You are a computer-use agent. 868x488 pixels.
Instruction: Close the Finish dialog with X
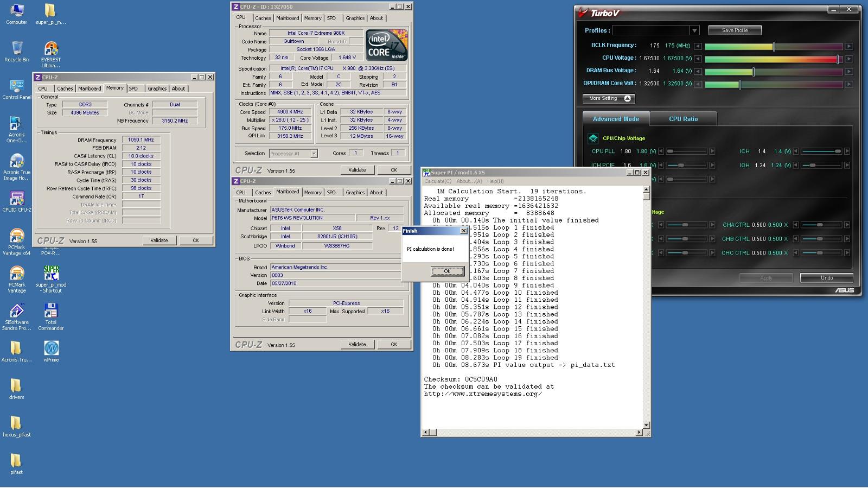(x=463, y=231)
